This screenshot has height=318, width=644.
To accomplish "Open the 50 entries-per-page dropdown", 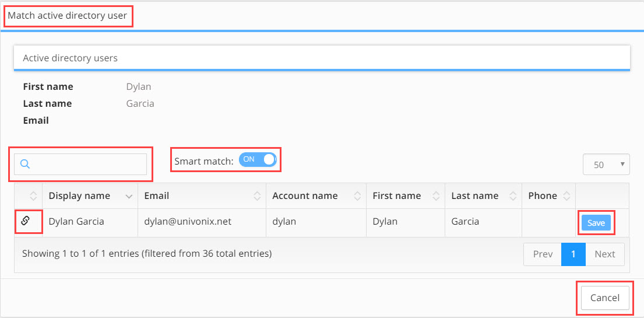I will point(606,165).
